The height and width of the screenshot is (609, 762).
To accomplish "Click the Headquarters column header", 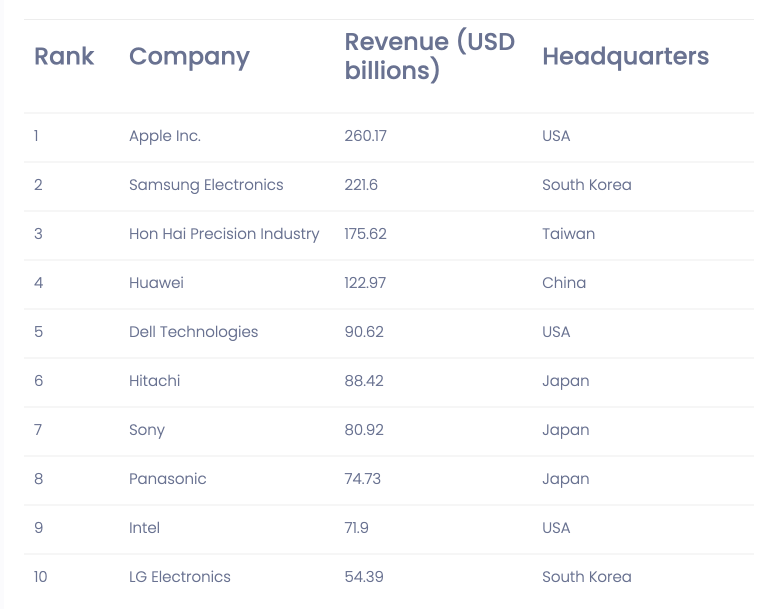I will [625, 56].
